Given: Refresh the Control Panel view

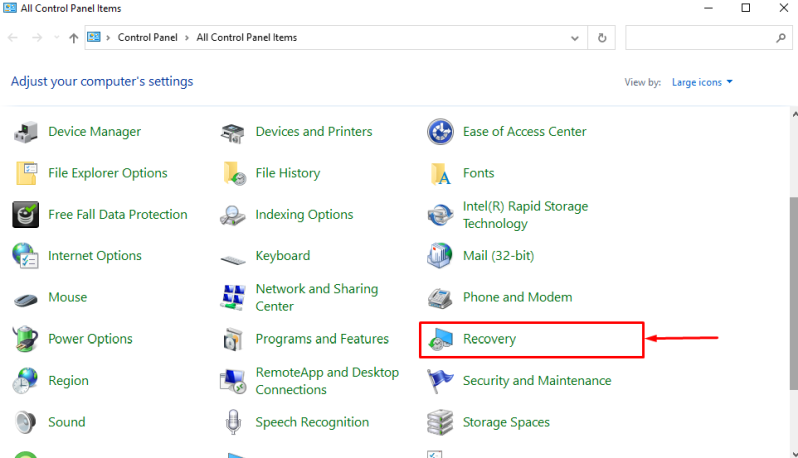Looking at the screenshot, I should (x=602, y=38).
